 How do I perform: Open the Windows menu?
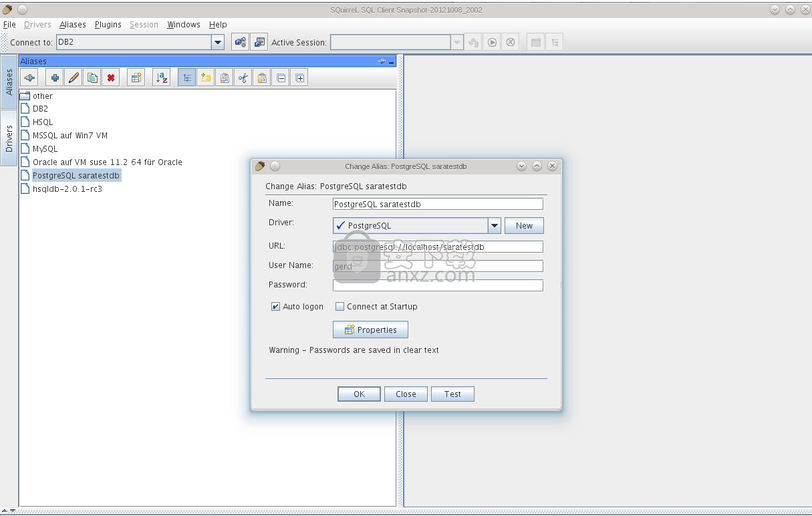click(184, 25)
